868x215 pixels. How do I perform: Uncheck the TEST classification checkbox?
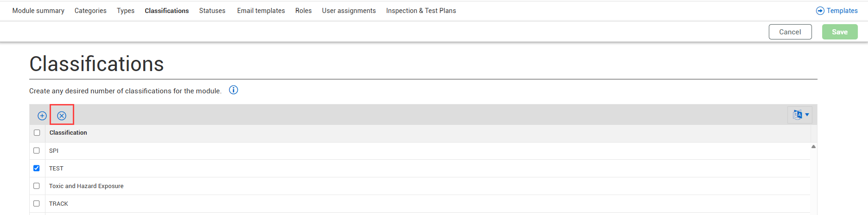[37, 168]
